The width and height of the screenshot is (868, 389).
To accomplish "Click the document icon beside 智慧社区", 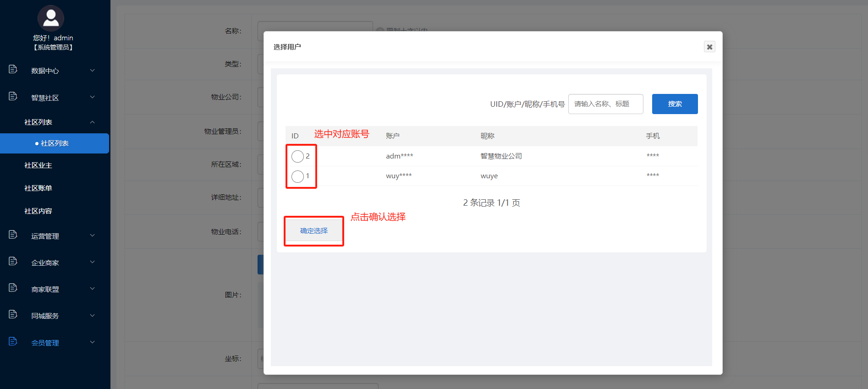I will click(13, 96).
